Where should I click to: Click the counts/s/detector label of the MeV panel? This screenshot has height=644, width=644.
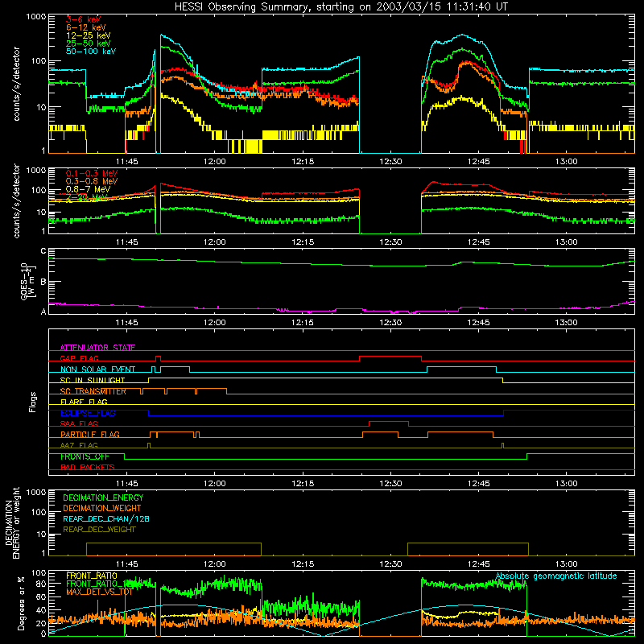click(16, 200)
